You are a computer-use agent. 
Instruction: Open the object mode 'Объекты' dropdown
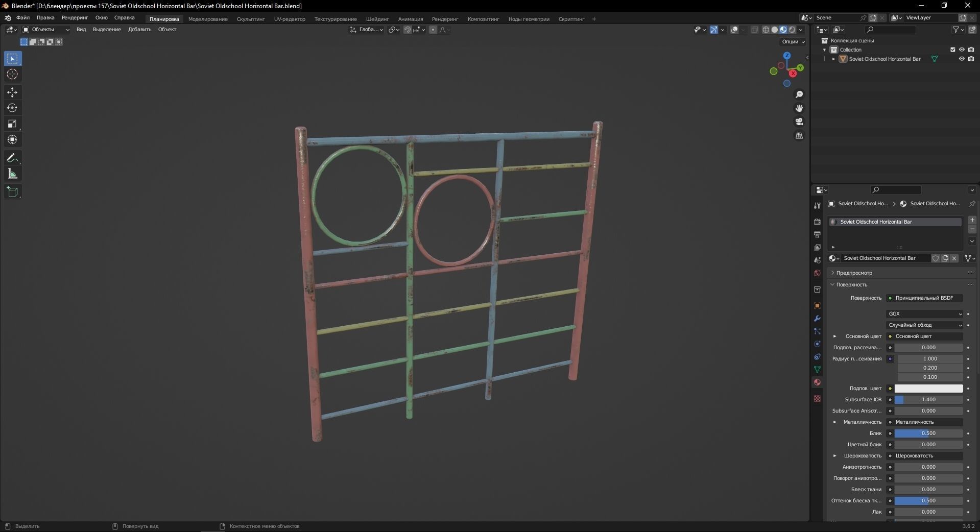[x=46, y=30]
